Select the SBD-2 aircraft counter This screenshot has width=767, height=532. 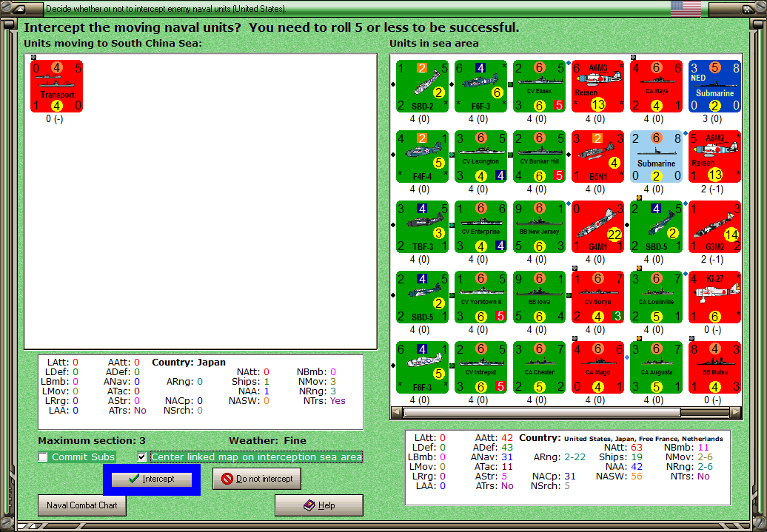coord(422,86)
